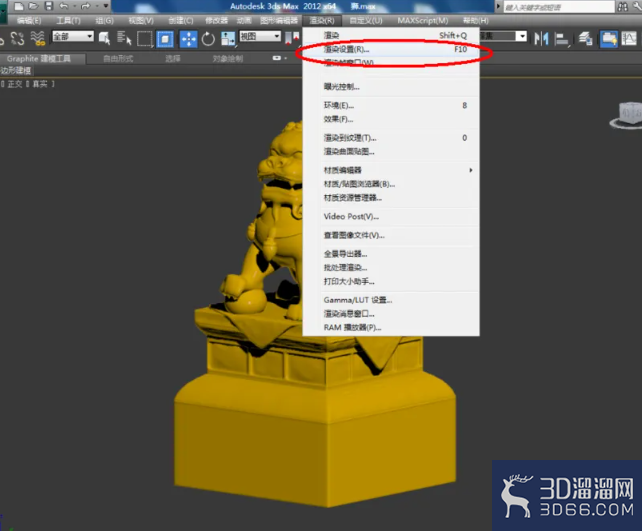Choose 查看图像文件(V)... menu entry
This screenshot has width=642, height=531.
pos(391,235)
